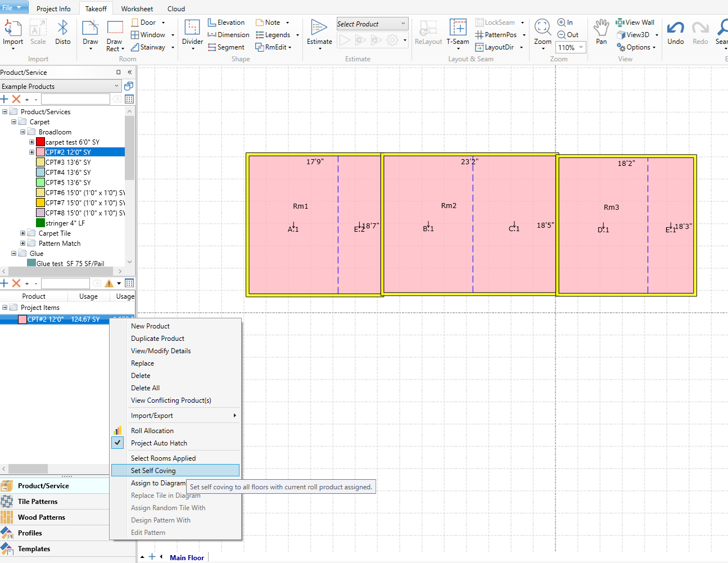The width and height of the screenshot is (728, 563).
Task: Expand the Carpet Tile folder
Action: coord(23,233)
